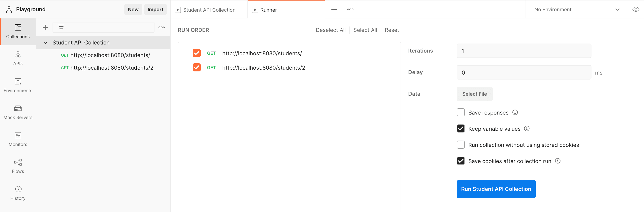The image size is (644, 212).
Task: Switch to the Student API Collection tab
Action: (209, 10)
